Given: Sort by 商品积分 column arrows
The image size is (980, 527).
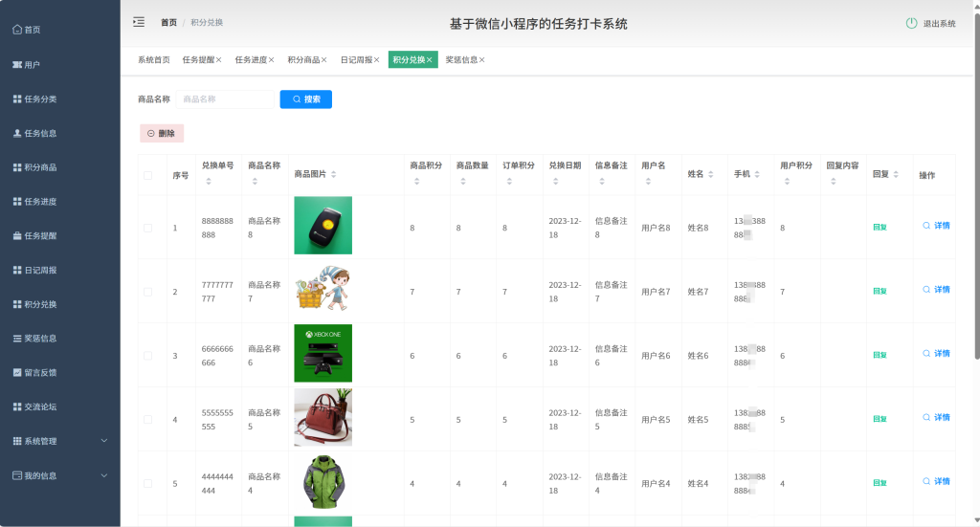Looking at the screenshot, I should point(417,181).
